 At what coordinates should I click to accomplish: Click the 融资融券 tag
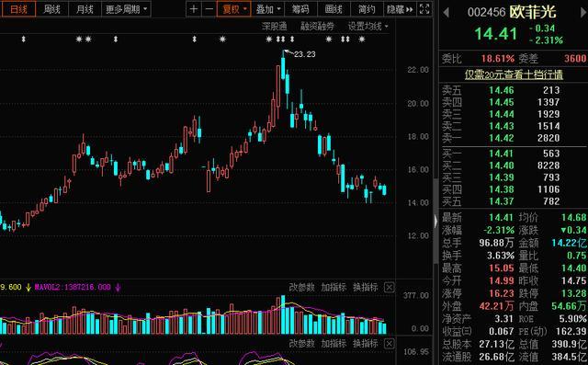[317, 27]
